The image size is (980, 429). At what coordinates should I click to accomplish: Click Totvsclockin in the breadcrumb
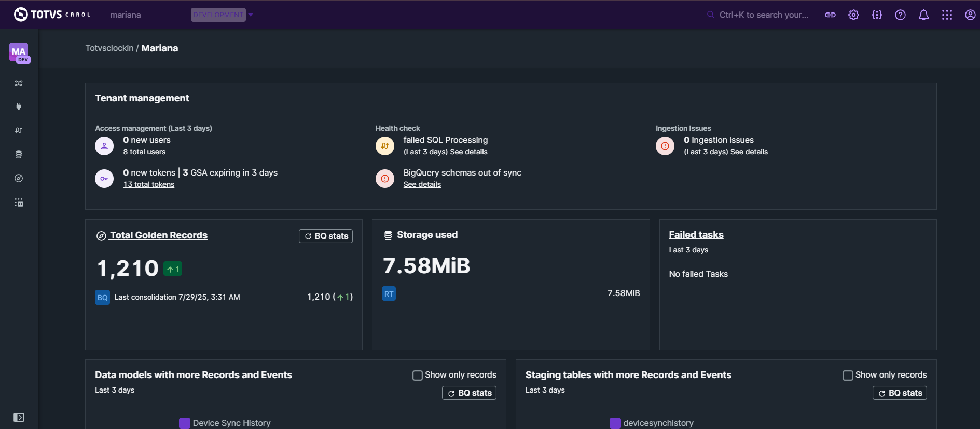(x=109, y=48)
